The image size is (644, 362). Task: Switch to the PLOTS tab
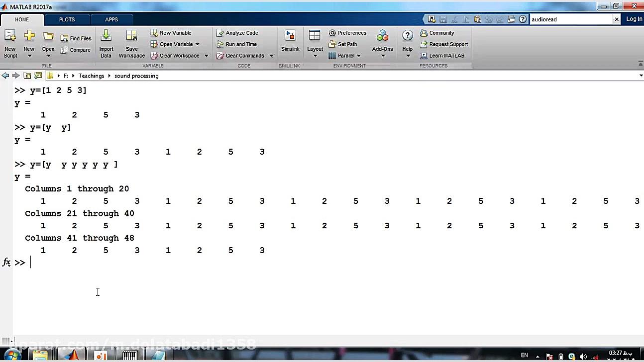(67, 19)
